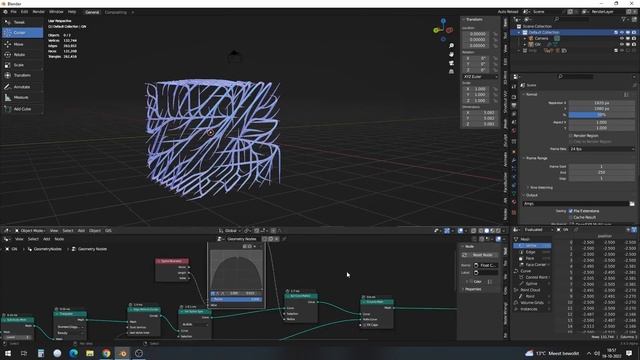Open the Window menu
This screenshot has height=360, width=640.
click(x=56, y=12)
